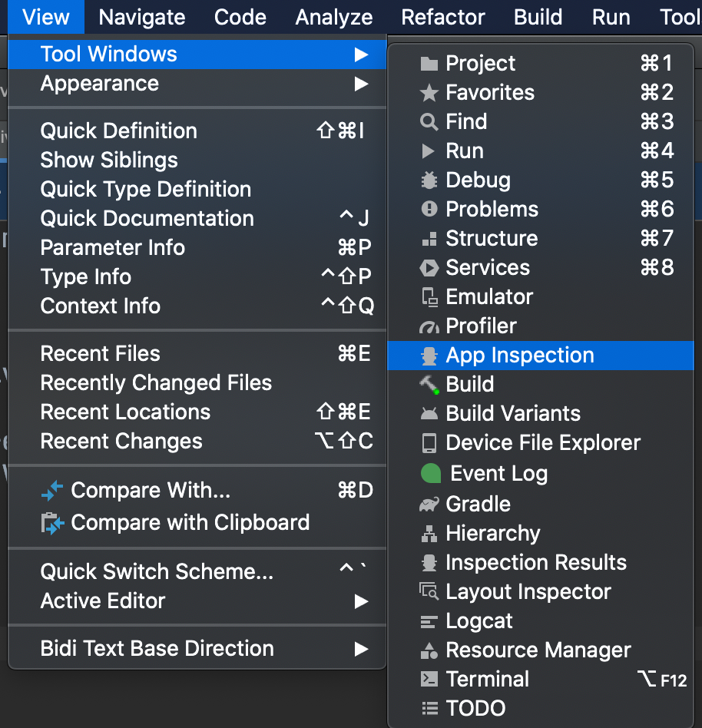Click the Terminal prompt icon
This screenshot has height=728, width=702.
pos(429,680)
